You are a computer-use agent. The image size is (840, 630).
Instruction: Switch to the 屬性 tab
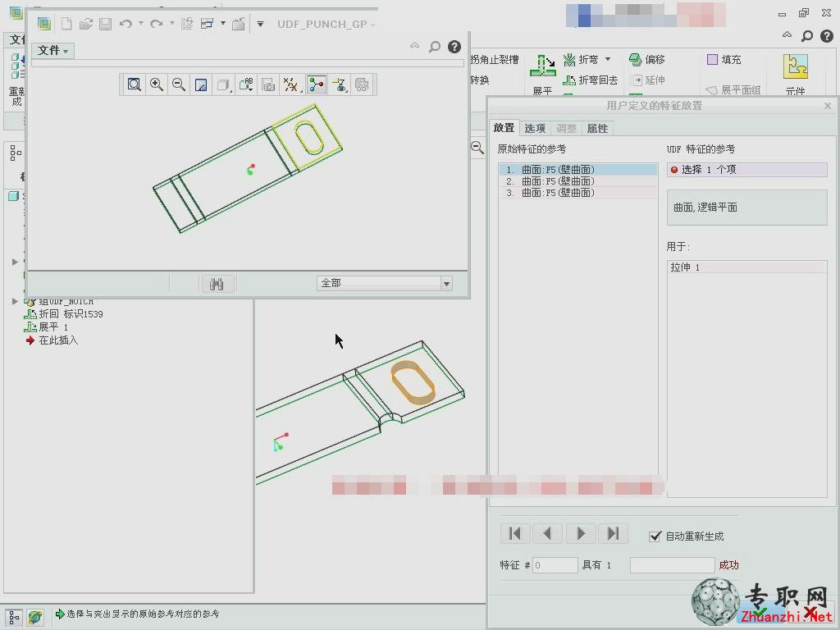[597, 129]
